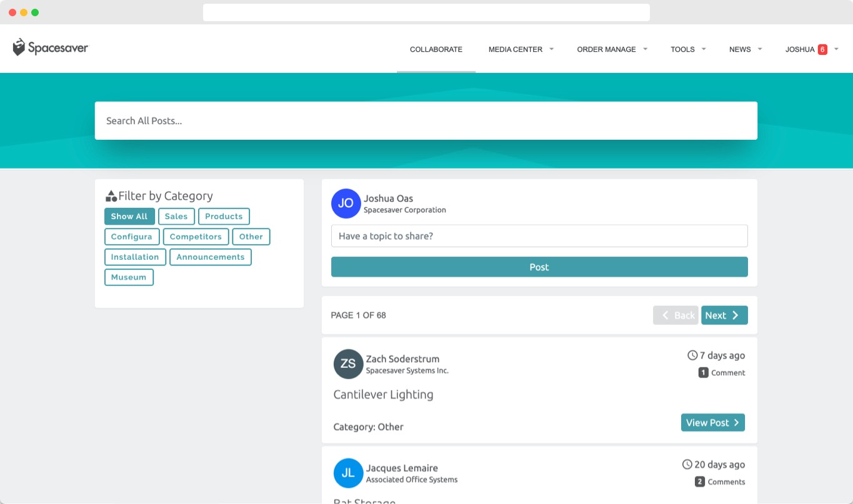The image size is (853, 504).
Task: Click the Filter by Category shapes icon
Action: (x=111, y=196)
